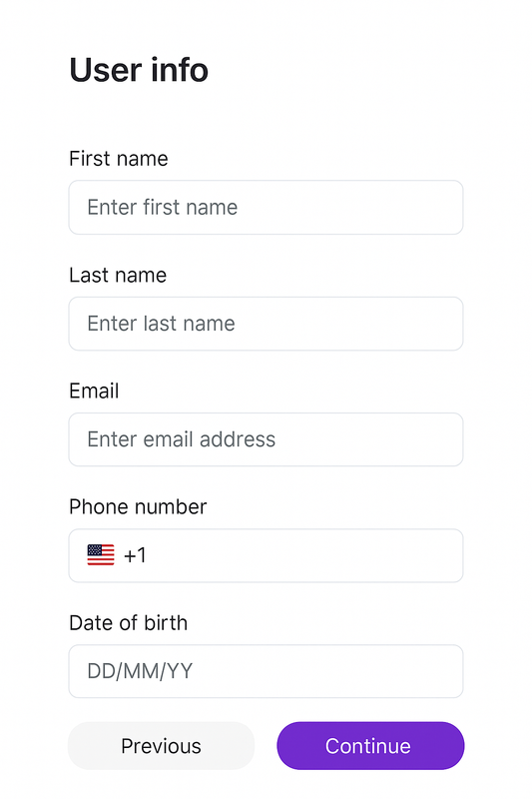Activate the Date of birth field
Viewport: 532px width, 799px height.
(266, 671)
